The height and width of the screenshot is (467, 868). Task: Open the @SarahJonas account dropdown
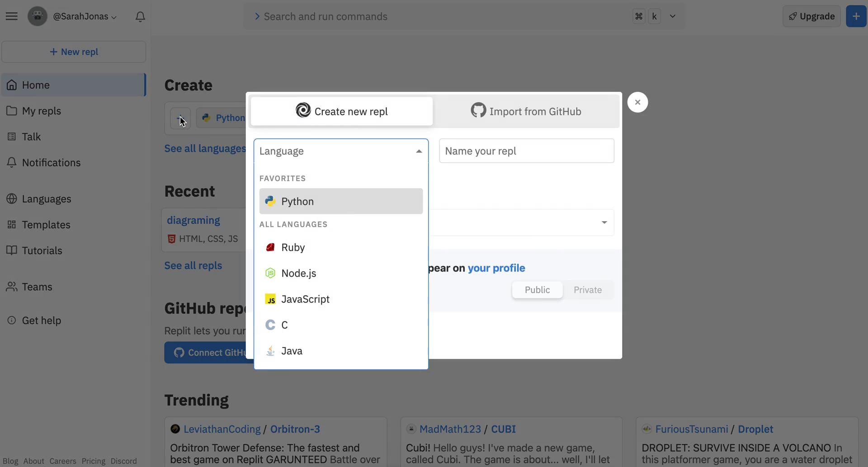tap(85, 17)
